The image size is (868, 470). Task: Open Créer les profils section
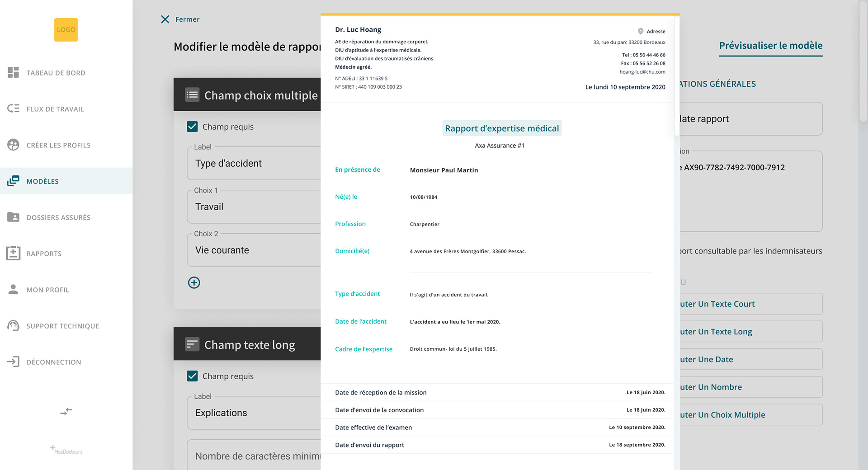[66, 145]
